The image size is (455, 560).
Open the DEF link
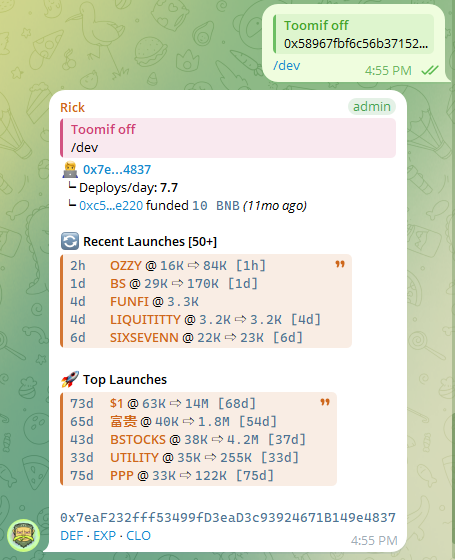coord(72,535)
